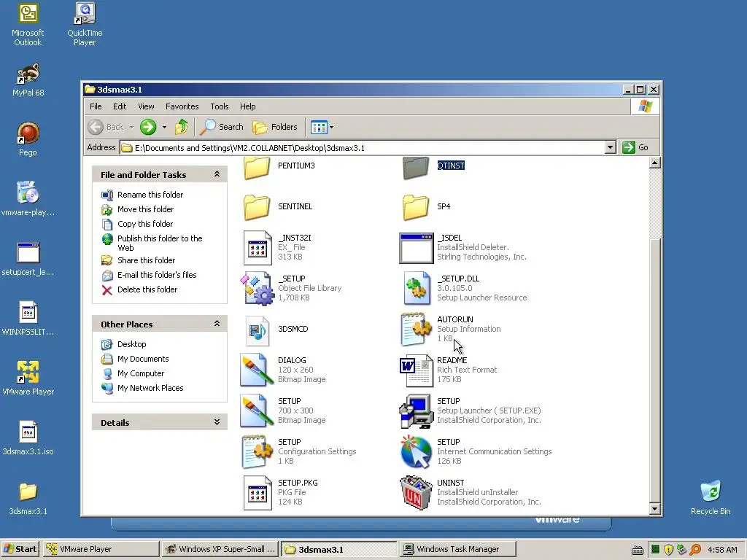Click the Up folder toolbar icon
The height and width of the screenshot is (560, 747).
(182, 127)
